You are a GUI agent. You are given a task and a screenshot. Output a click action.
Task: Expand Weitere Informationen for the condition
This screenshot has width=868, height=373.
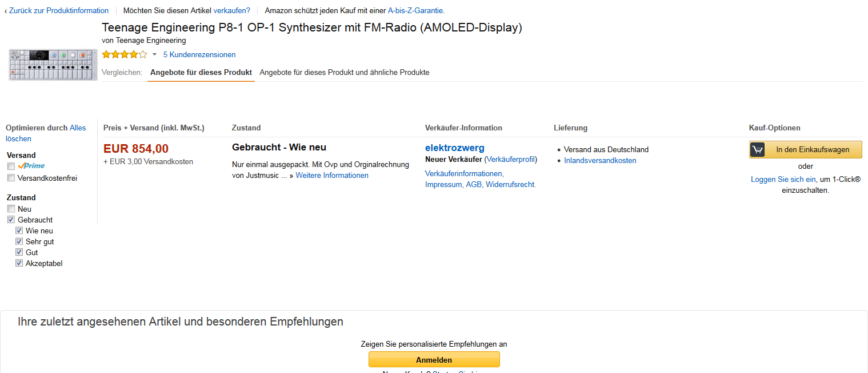point(332,176)
